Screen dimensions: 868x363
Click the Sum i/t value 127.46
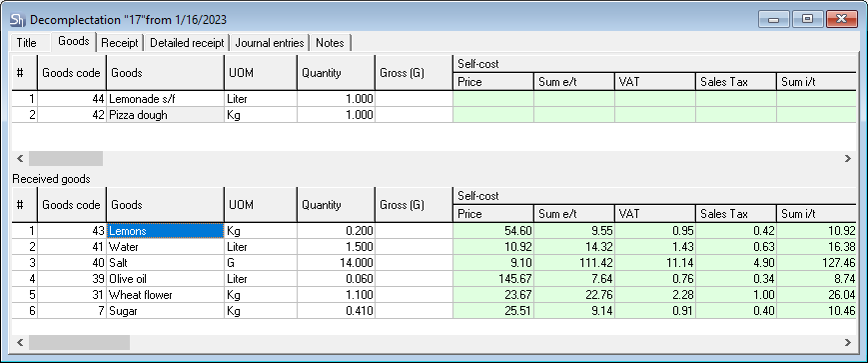[816, 263]
